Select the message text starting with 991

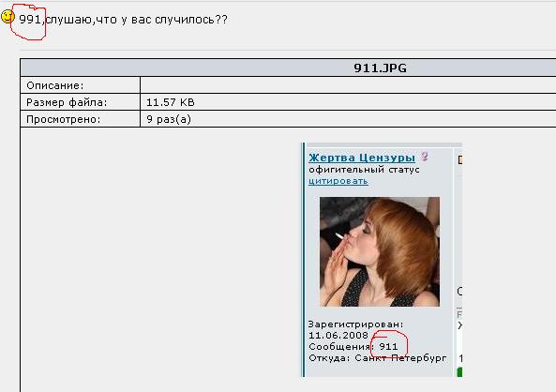[x=123, y=19]
